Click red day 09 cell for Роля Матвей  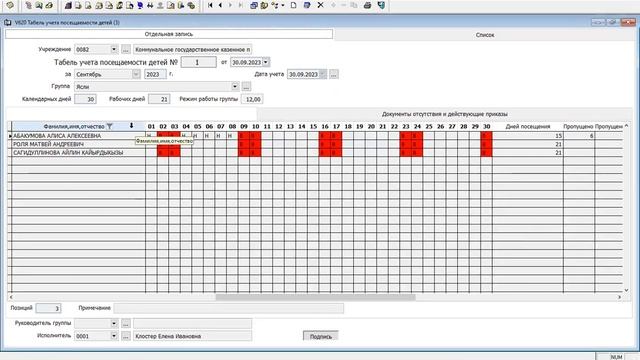(x=244, y=144)
